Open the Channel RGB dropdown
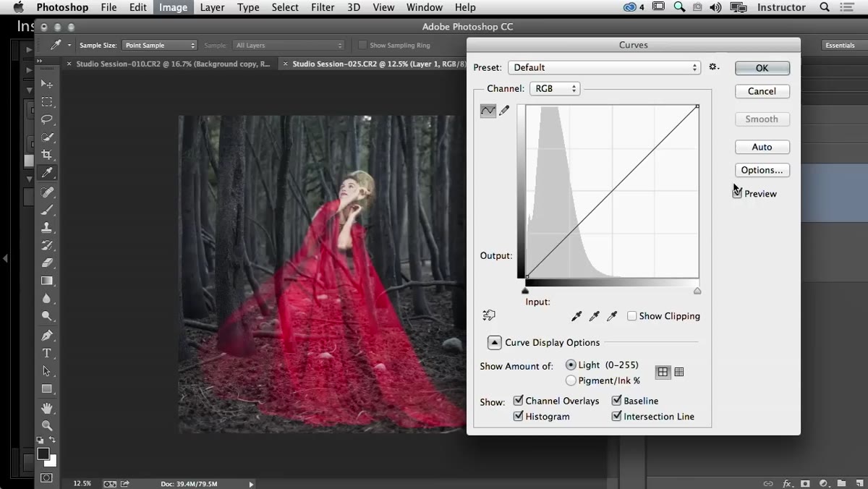This screenshot has height=489, width=868. pyautogui.click(x=555, y=88)
